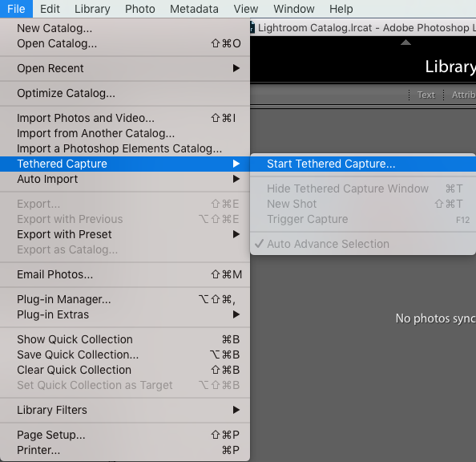Screen dimensions: 476x462
Task: Open the Edit menu
Action: tap(50, 9)
